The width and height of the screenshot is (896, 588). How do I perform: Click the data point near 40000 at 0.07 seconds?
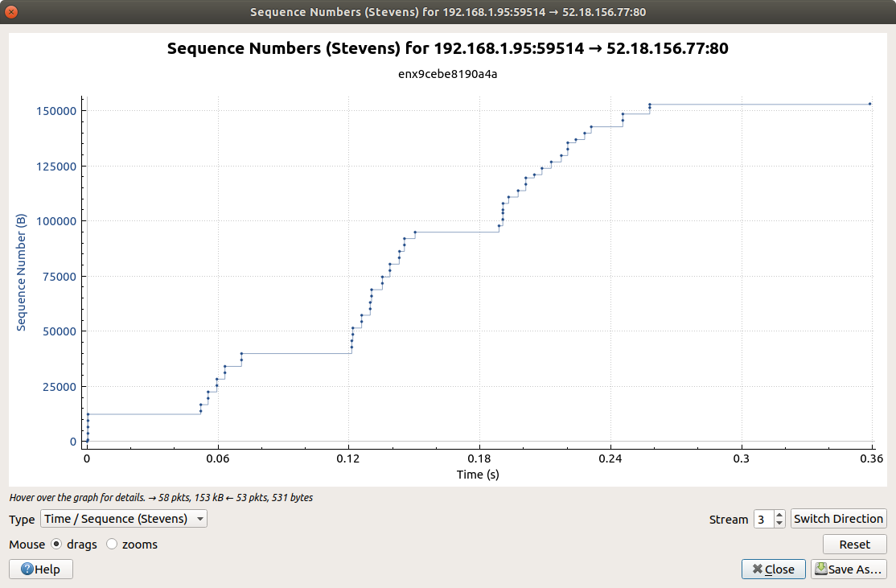point(241,353)
